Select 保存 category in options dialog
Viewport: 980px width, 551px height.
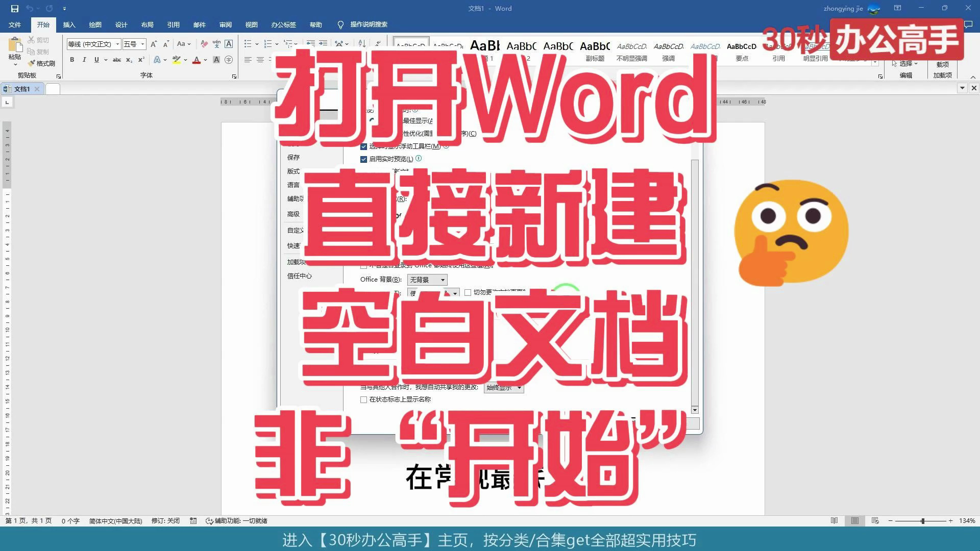point(293,158)
